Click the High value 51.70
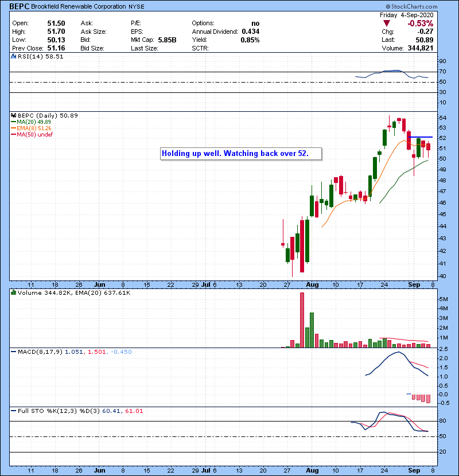This screenshot has width=459, height=476. tap(56, 32)
